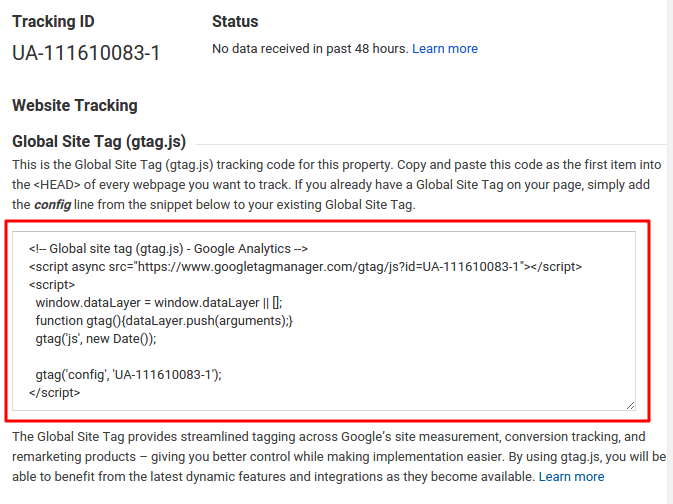The height and width of the screenshot is (504, 673).
Task: Click the closing </script> tag line
Action: [55, 393]
